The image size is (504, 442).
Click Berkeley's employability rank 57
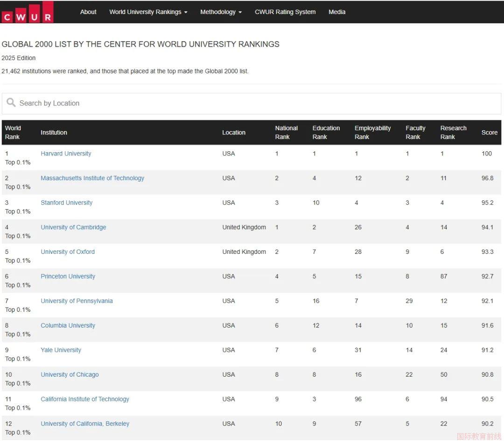click(x=358, y=424)
